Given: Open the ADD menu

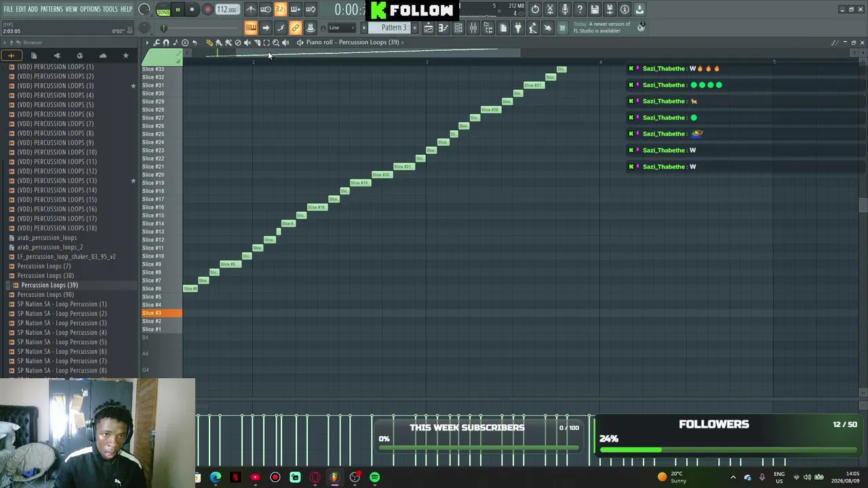Looking at the screenshot, I should coord(33,9).
